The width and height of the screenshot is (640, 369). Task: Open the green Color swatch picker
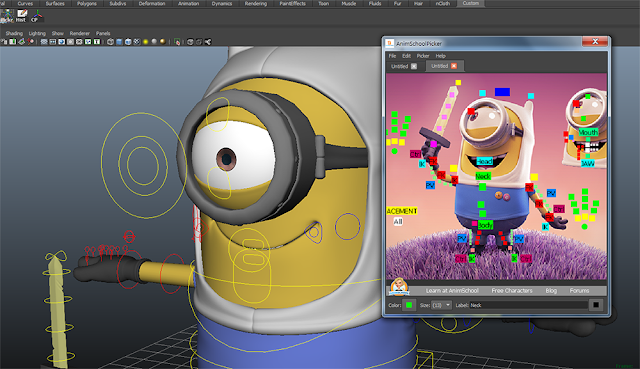(x=409, y=305)
